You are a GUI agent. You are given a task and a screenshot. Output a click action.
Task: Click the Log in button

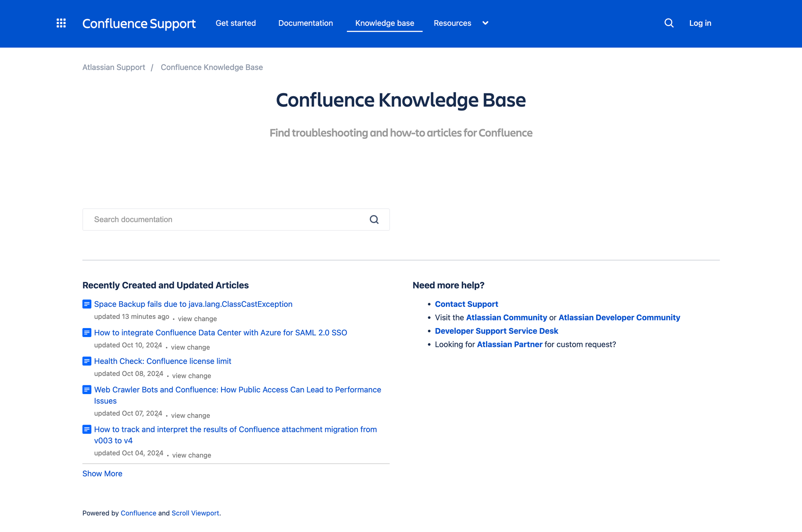(x=700, y=23)
